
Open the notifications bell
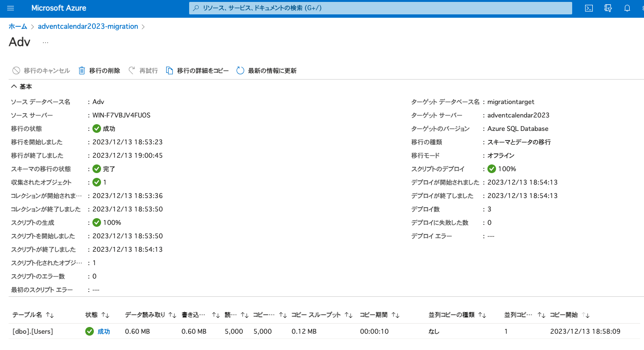pos(627,8)
